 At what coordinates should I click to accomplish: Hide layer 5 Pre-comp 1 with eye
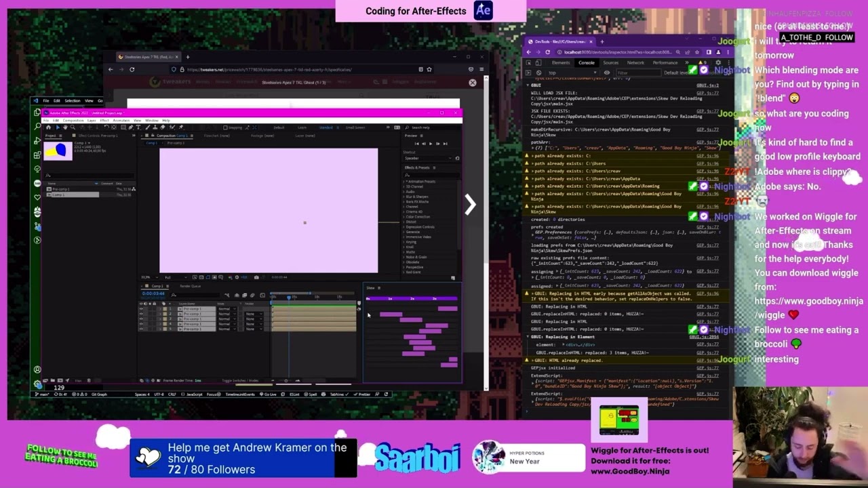click(141, 329)
